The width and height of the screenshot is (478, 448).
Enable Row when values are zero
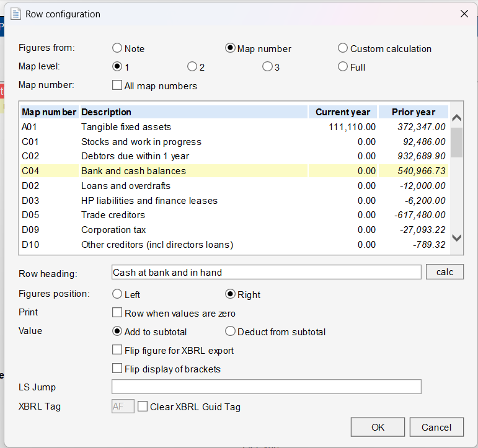[x=117, y=313]
